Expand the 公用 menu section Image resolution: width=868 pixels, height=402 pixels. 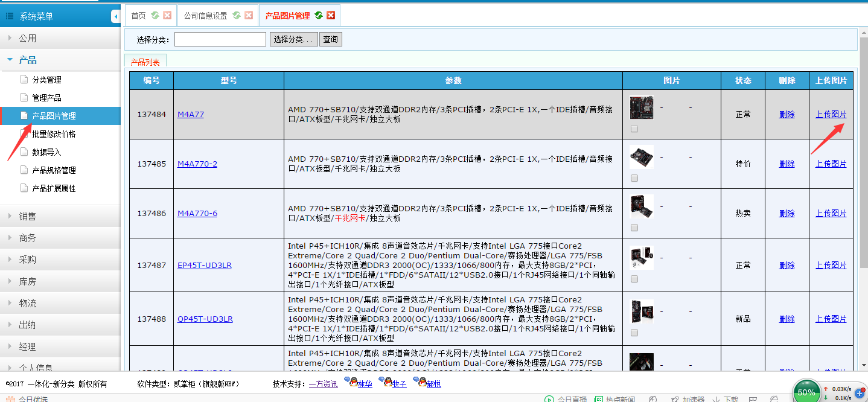point(60,38)
